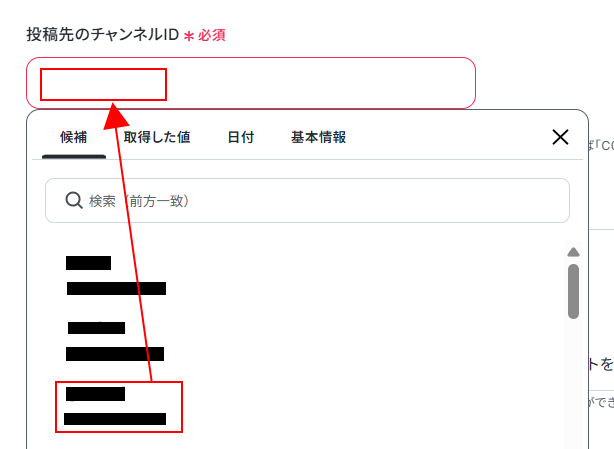Switch to the 基本情報 tab
The height and width of the screenshot is (449, 614).
(318, 137)
